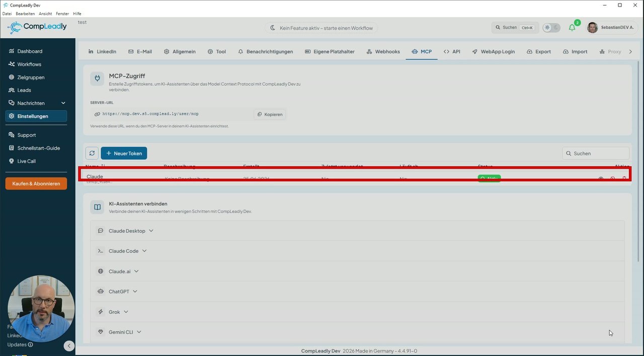Select the MCP tab
This screenshot has height=356, width=644.
coord(422,51)
